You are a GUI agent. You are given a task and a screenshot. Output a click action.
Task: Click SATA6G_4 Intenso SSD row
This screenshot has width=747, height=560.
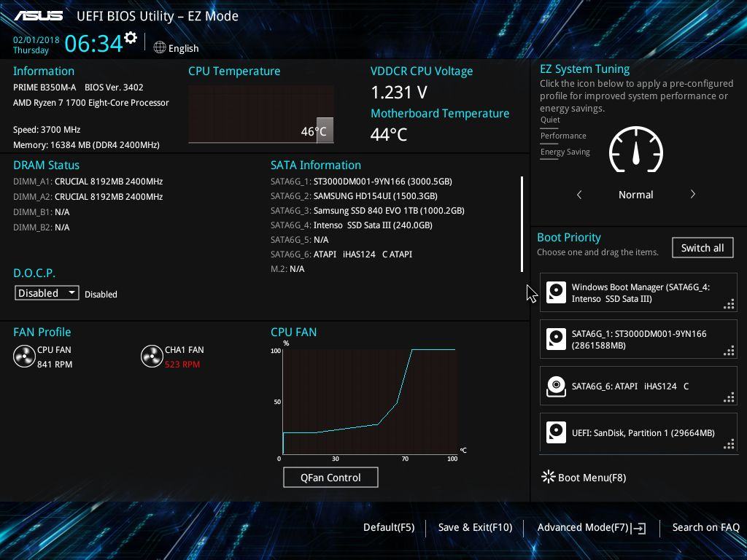(x=352, y=225)
